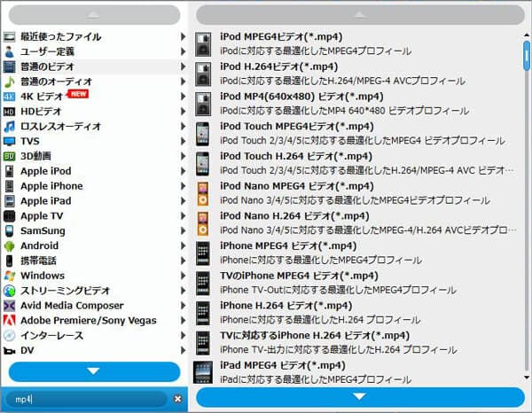This screenshot has width=532, height=413.
Task: Open the Apple iPad category
Action: pyautogui.click(x=94, y=201)
